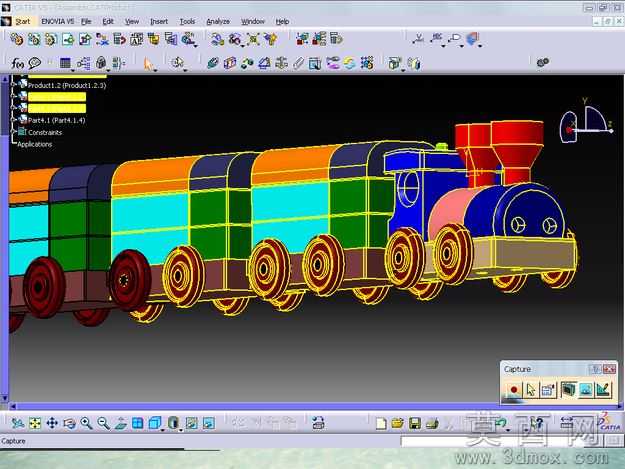Screen dimensions: 625x469
Task: Select Applications in the tree
Action: tap(34, 144)
